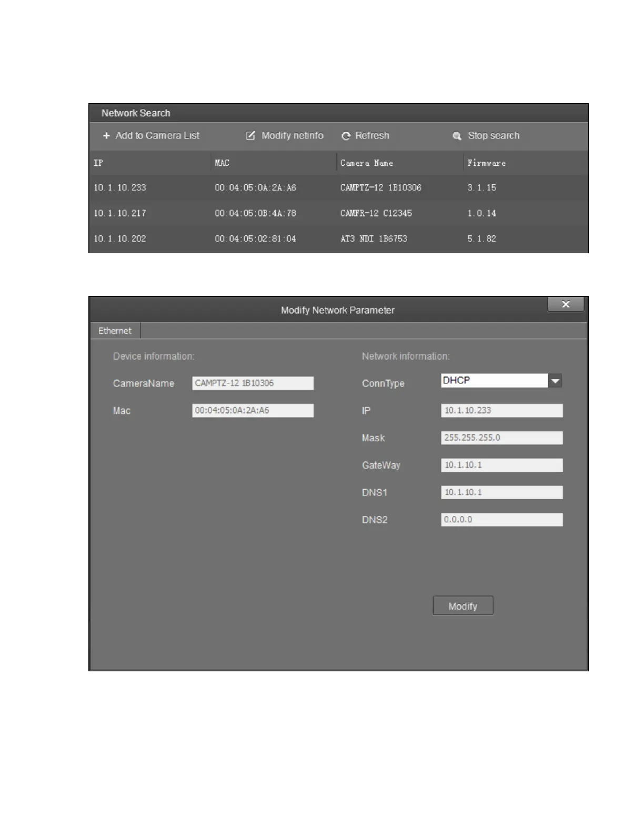Click the Add to Camera List label
644x834 pixels.
[x=157, y=135]
